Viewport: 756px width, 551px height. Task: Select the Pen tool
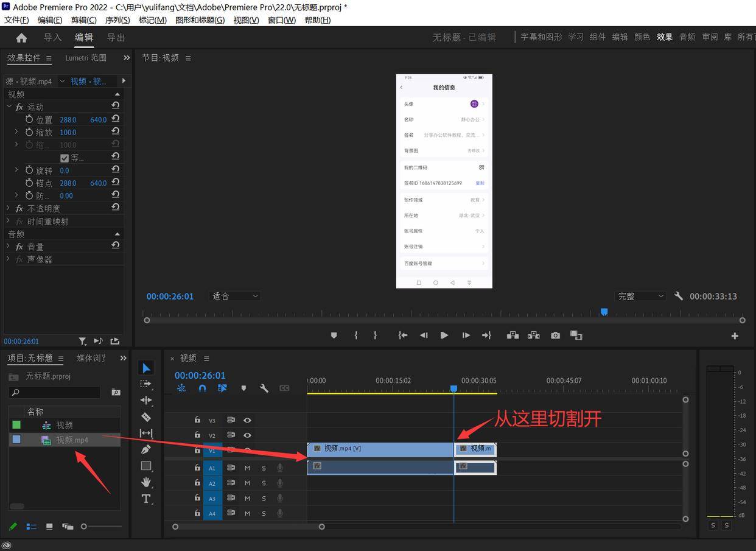[x=146, y=449]
